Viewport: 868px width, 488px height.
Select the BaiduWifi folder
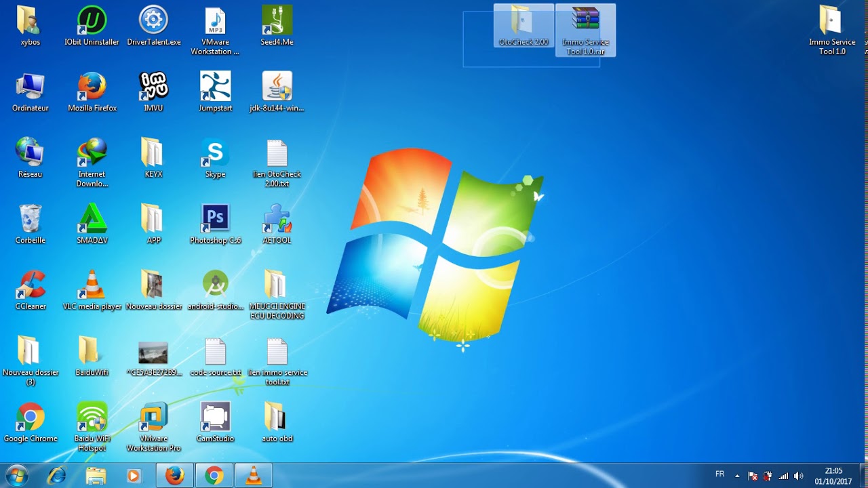(92, 350)
